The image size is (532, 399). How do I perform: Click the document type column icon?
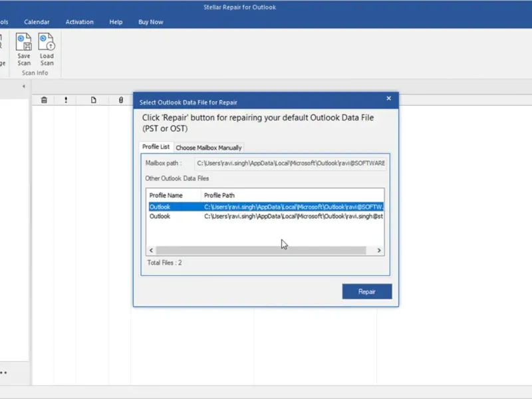point(94,100)
